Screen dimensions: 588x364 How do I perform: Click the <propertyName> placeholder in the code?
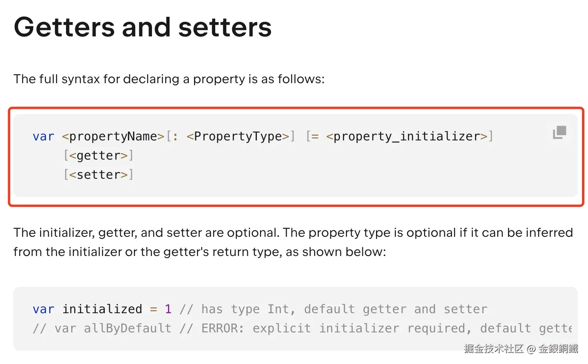113,136
